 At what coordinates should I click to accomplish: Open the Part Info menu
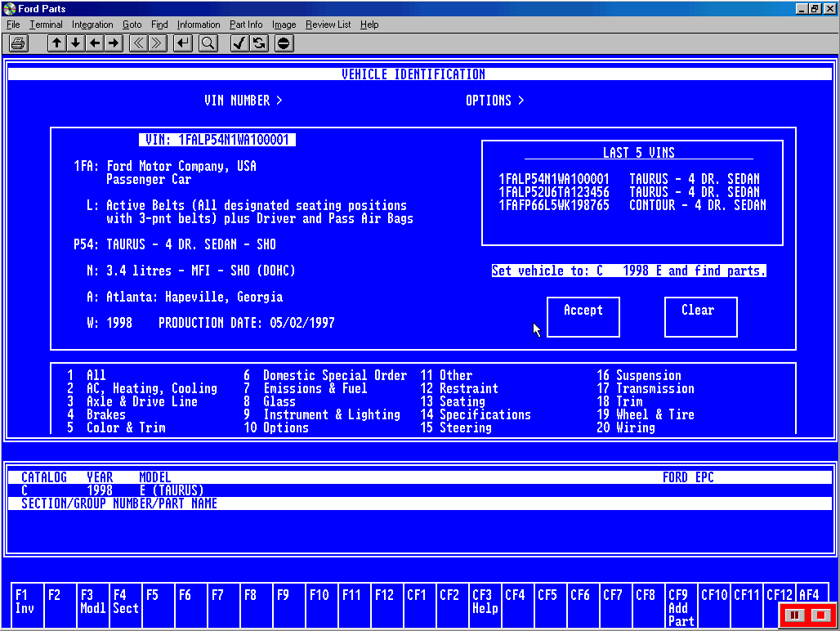[x=246, y=25]
